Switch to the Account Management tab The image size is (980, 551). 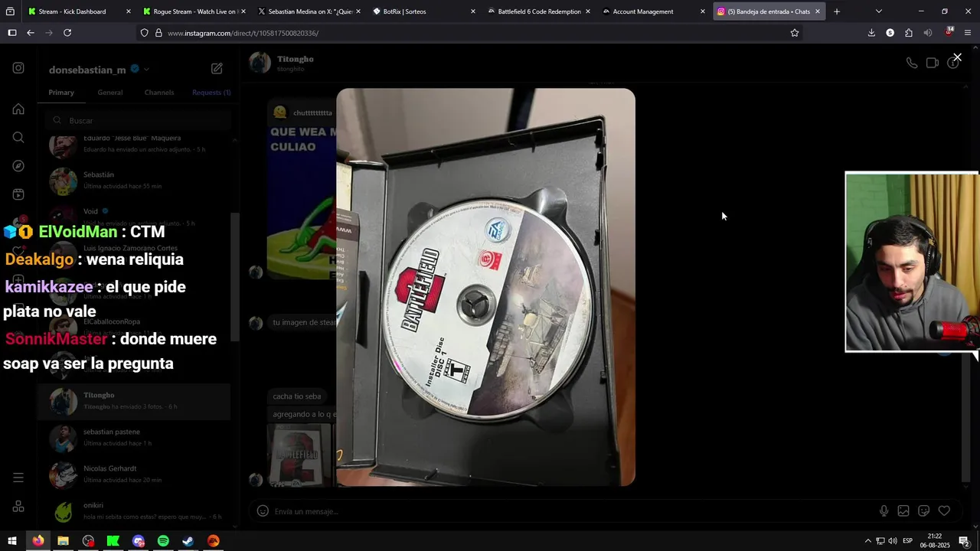pyautogui.click(x=653, y=11)
